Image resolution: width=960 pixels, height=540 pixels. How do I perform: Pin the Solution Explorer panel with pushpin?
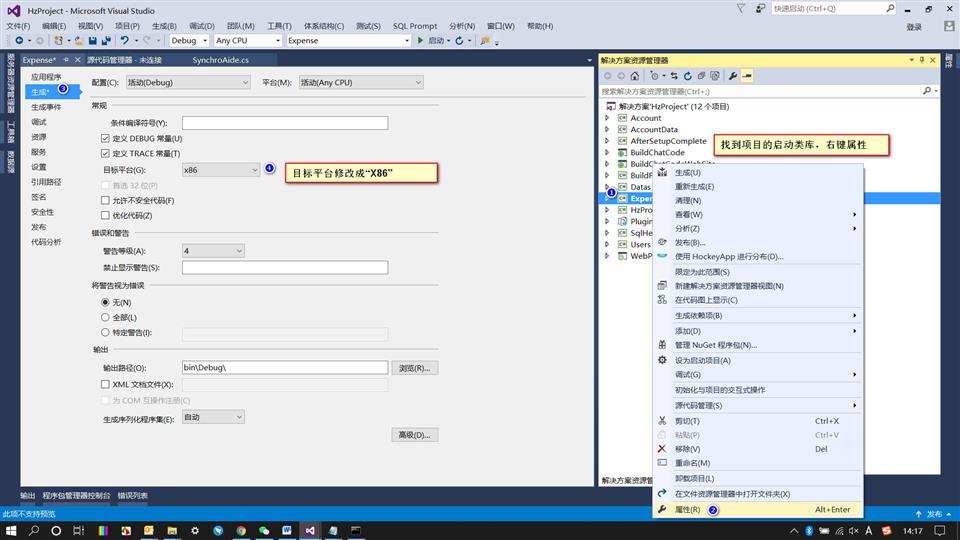click(x=922, y=60)
